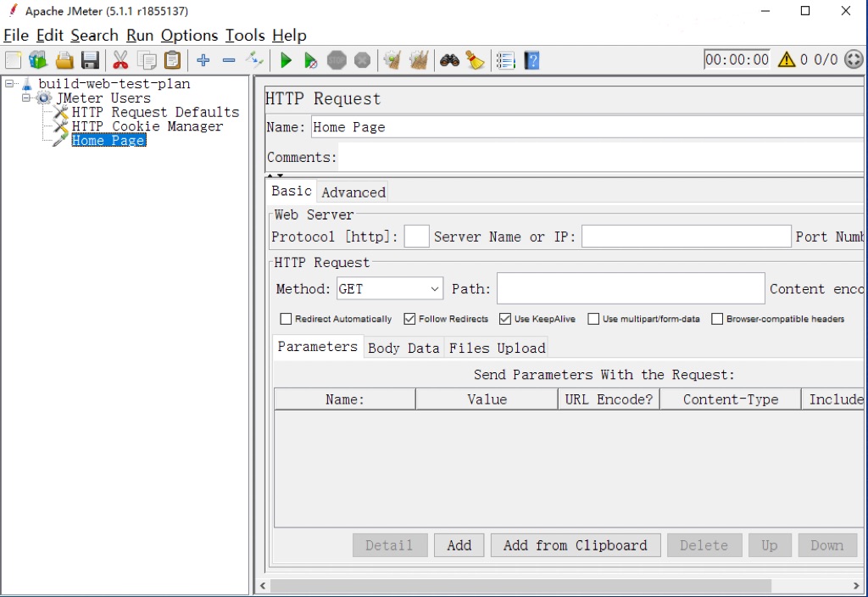Screen dimensions: 868x597
Task: Select Home Page tree item
Action: pos(108,141)
